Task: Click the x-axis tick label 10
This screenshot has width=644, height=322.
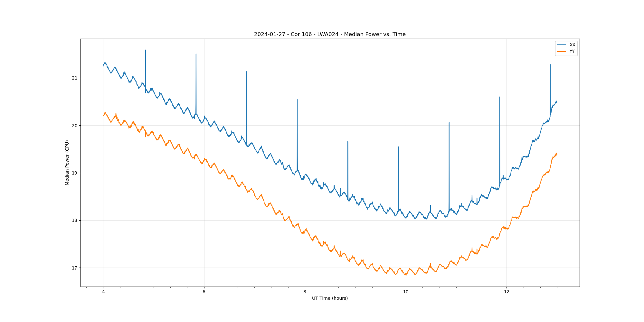Action: point(406,292)
